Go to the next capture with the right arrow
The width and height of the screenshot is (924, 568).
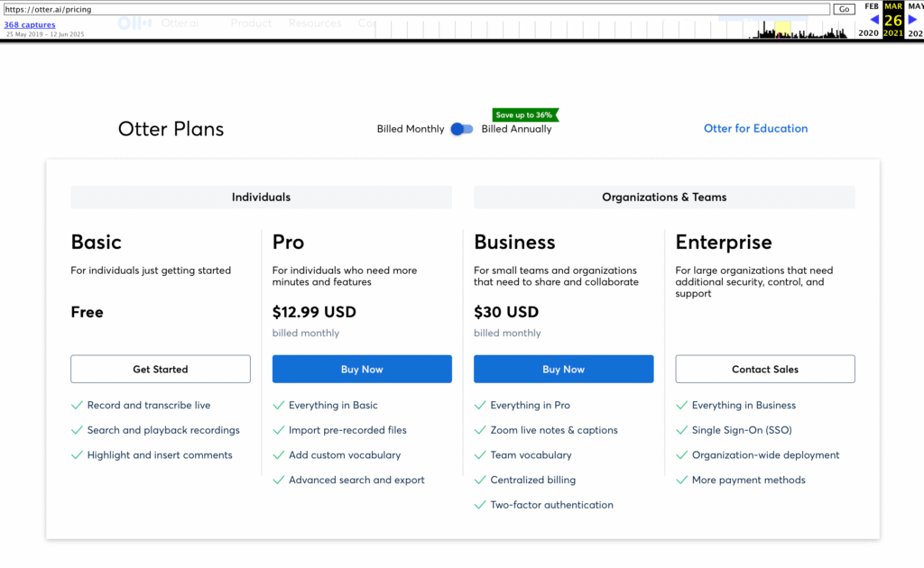point(913,20)
